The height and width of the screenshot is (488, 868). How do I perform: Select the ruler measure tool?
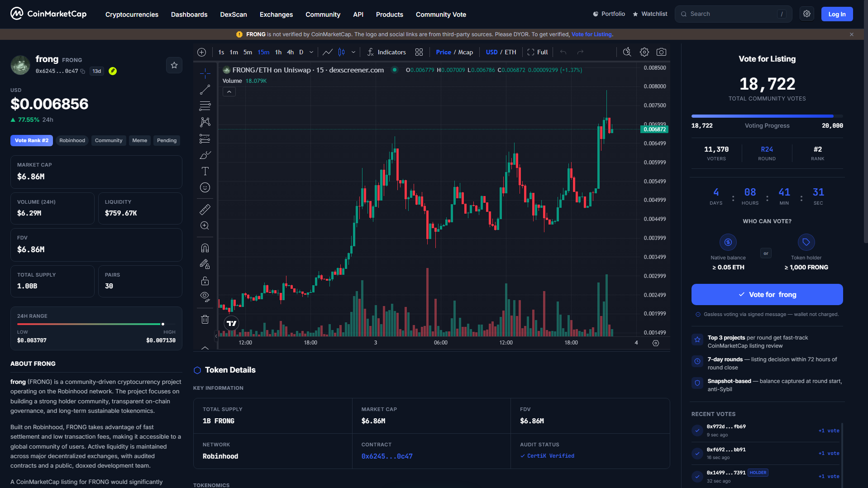[x=205, y=210]
